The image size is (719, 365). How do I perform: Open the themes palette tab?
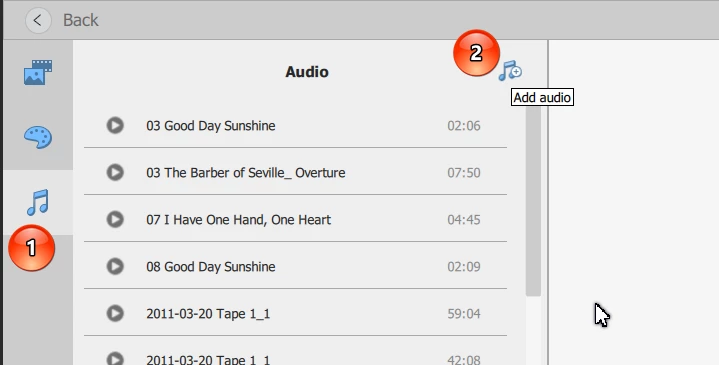pos(38,137)
